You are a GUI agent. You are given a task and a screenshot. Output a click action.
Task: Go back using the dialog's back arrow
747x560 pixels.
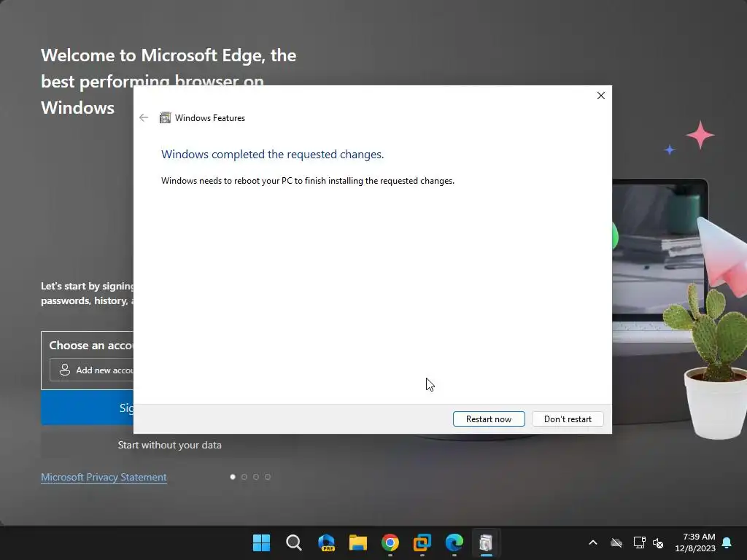144,117
